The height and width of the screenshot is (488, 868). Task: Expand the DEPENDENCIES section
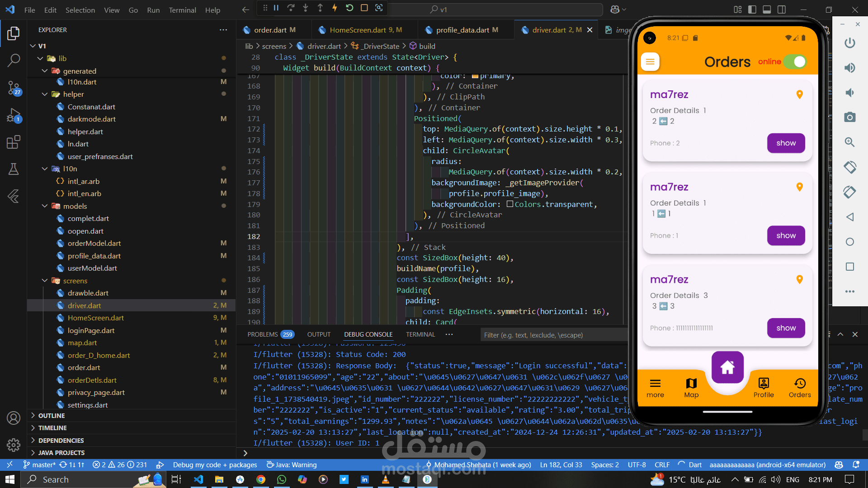pyautogui.click(x=61, y=441)
